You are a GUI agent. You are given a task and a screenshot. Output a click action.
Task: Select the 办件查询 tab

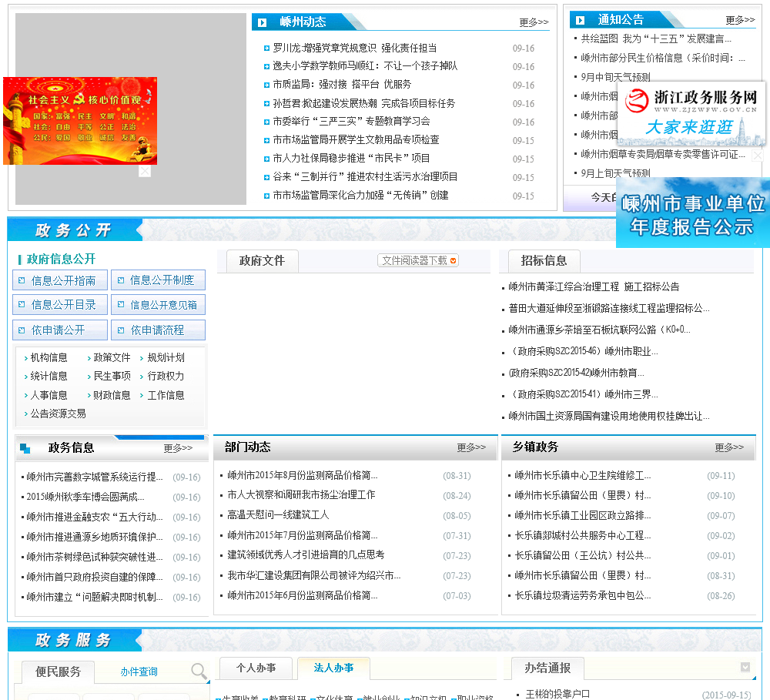tap(139, 672)
